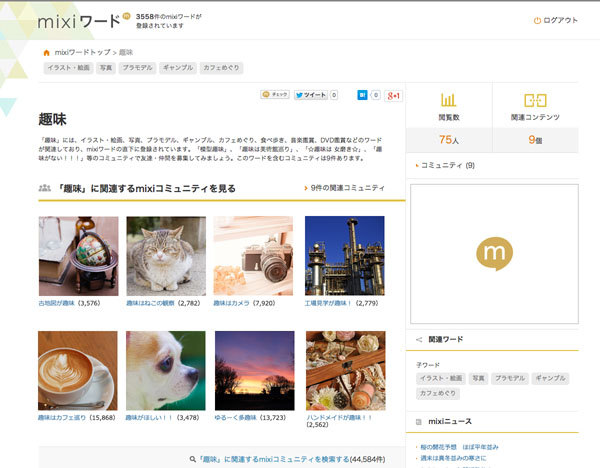Open the cat photo community thumbnail

[x=165, y=255]
